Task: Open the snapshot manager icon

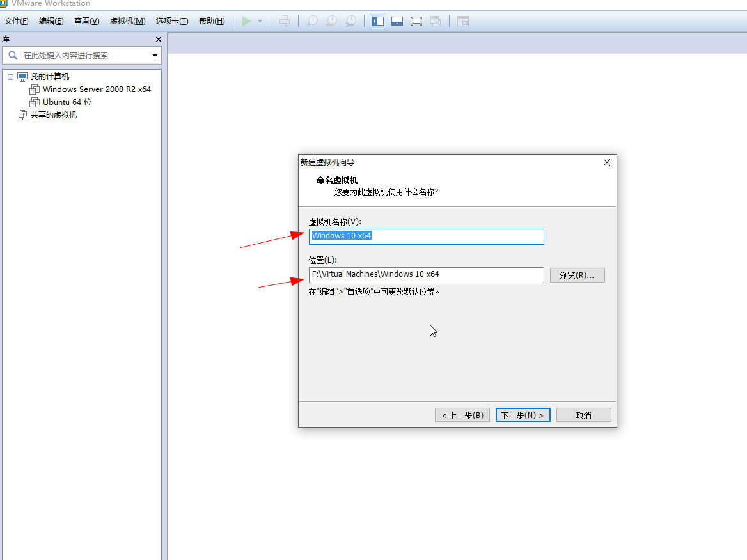Action: click(x=350, y=21)
